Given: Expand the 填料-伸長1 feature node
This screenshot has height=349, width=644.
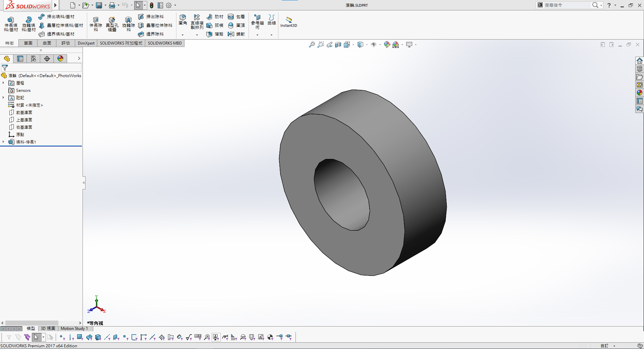Looking at the screenshot, I should click(3, 142).
